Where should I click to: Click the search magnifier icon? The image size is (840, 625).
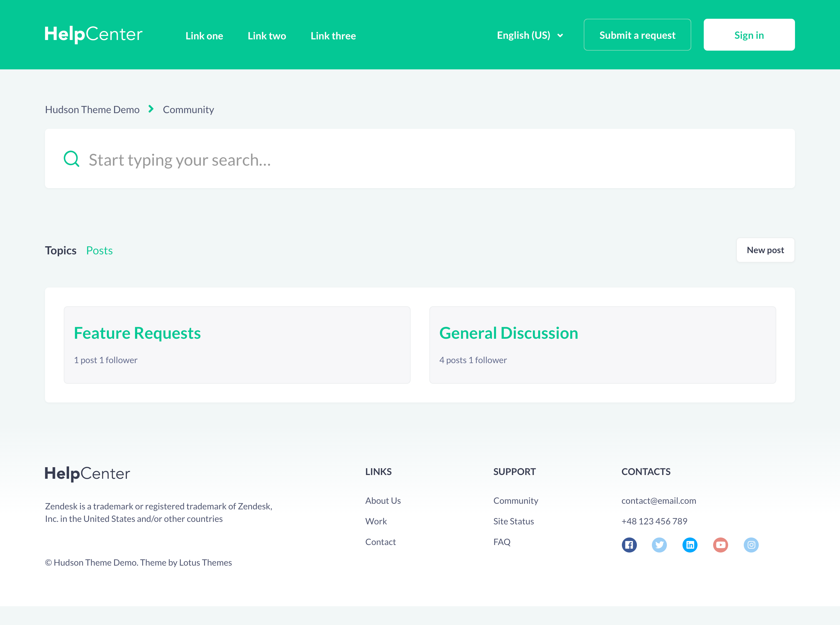[72, 159]
